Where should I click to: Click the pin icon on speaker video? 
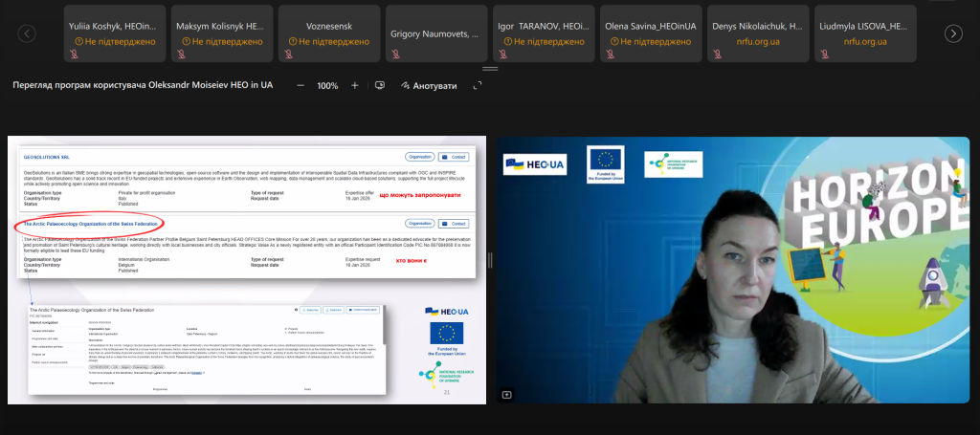507,394
